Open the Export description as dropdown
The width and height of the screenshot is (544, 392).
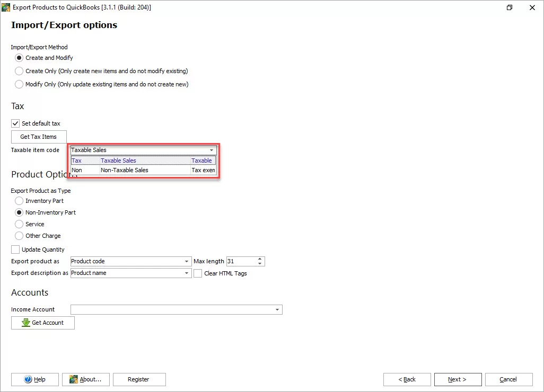[x=187, y=273]
